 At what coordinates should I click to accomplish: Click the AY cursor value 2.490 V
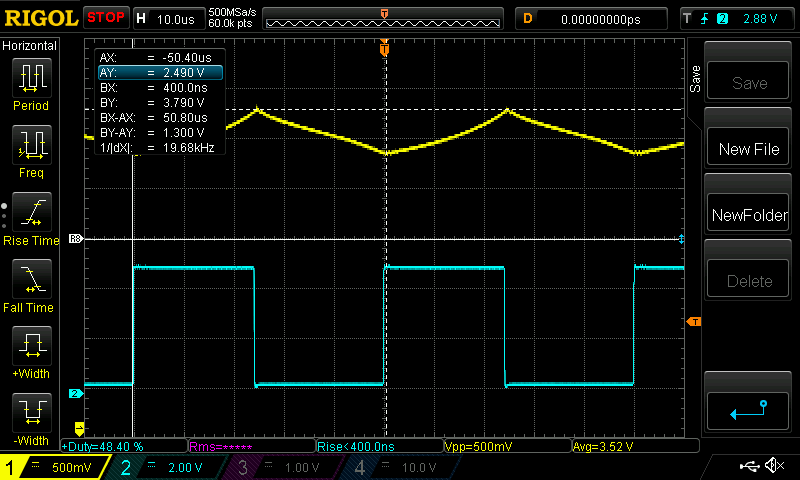159,73
